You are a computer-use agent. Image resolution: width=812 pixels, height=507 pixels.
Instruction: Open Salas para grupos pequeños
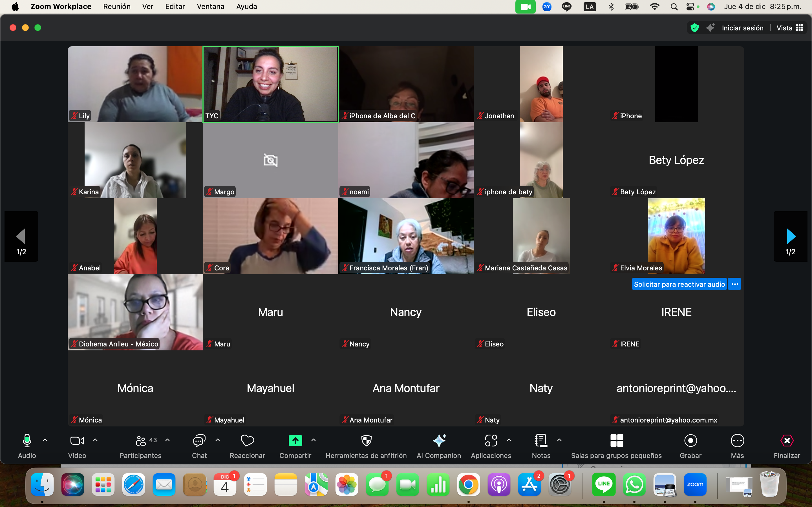616,441
